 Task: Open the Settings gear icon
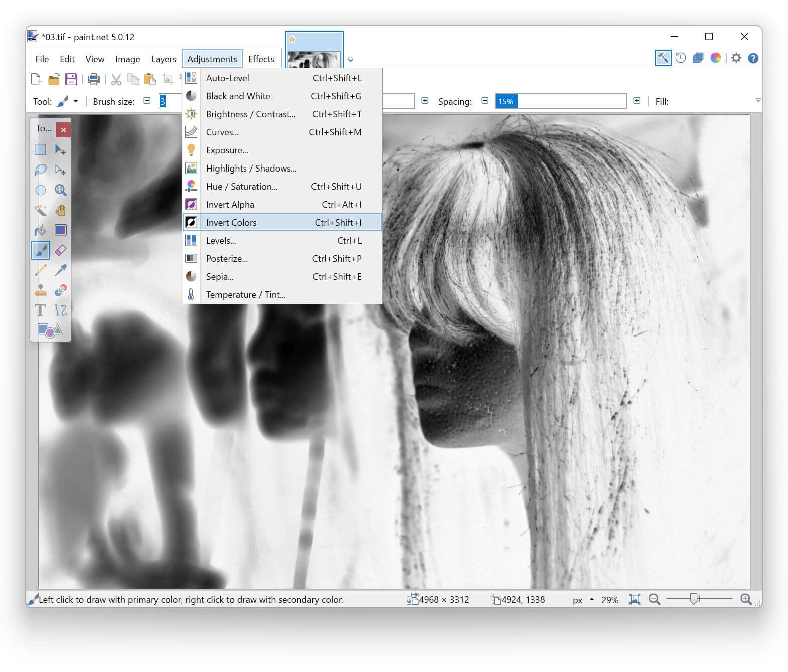[x=736, y=58]
